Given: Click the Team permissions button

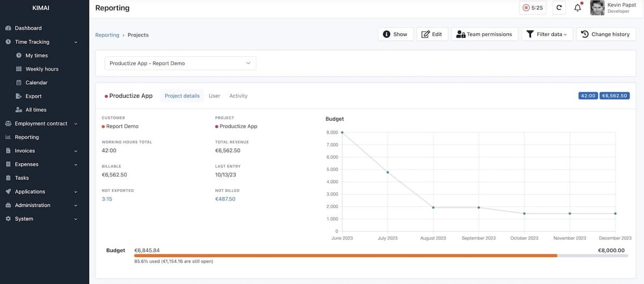Looking at the screenshot, I should [x=484, y=34].
